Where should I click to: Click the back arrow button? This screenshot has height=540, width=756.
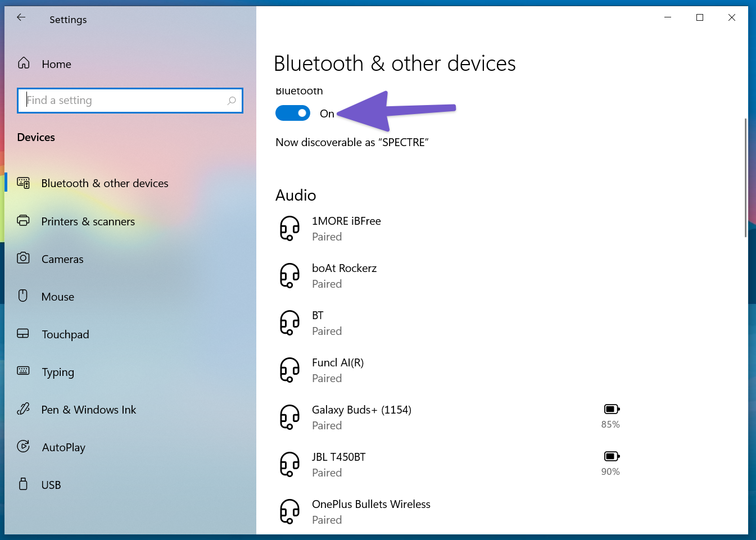21,17
